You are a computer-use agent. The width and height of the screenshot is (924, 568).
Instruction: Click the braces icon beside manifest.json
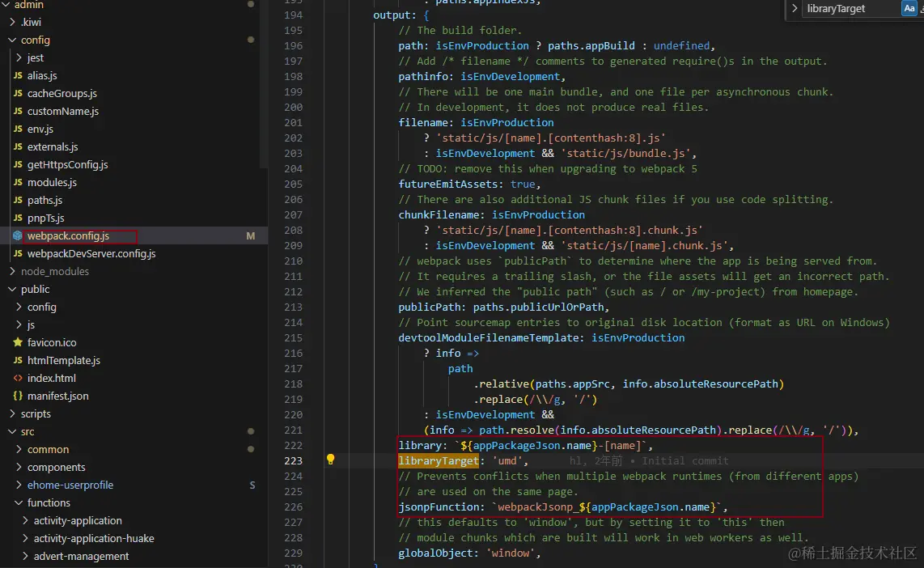pos(18,396)
